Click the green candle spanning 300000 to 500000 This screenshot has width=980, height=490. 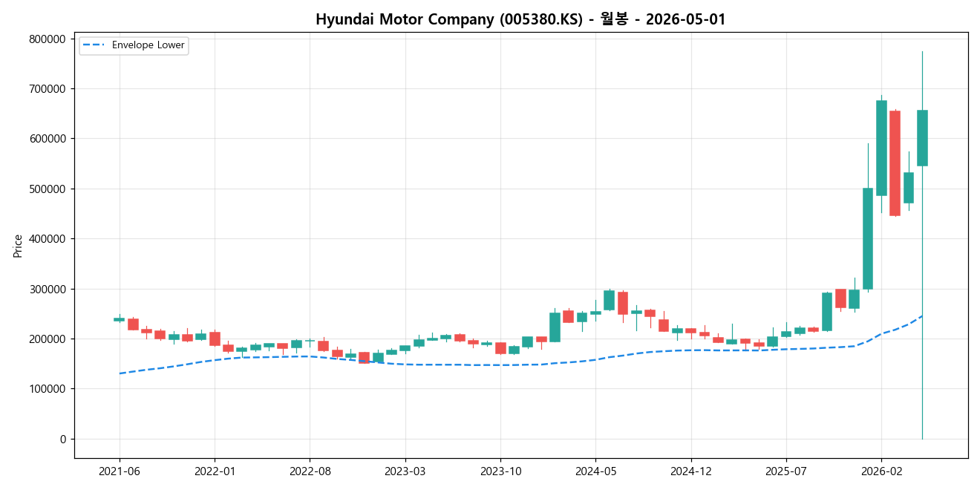[868, 238]
